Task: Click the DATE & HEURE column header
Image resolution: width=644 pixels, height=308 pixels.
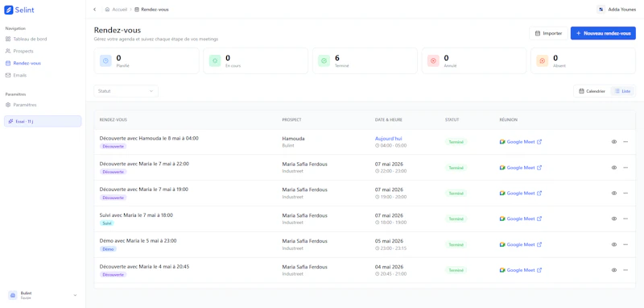Action: (x=389, y=119)
